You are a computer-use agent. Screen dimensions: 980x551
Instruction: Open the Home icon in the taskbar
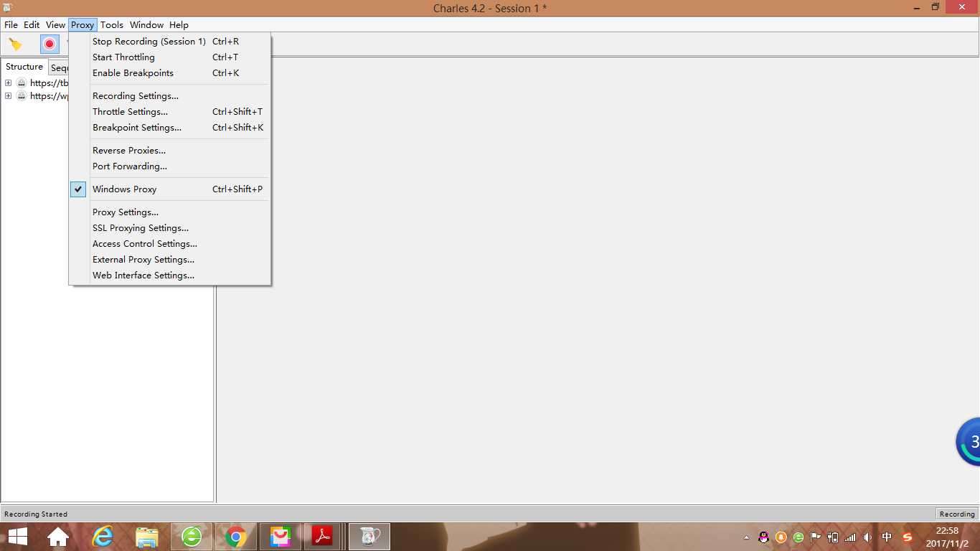[58, 537]
